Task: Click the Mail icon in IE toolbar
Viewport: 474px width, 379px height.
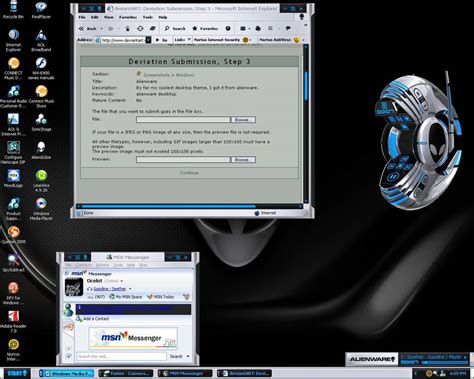Action: coord(243,29)
